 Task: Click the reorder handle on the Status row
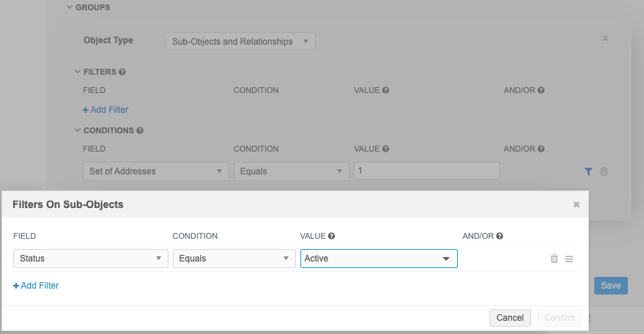coord(569,259)
